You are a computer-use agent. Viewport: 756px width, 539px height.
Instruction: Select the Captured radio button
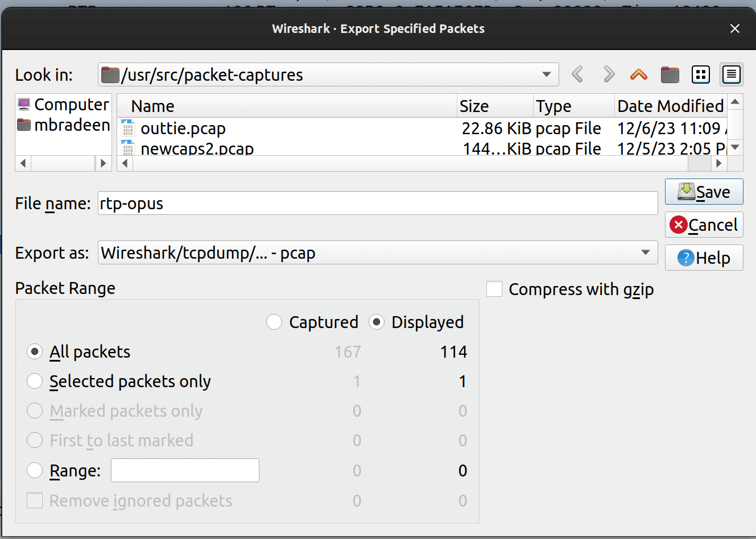pyautogui.click(x=274, y=322)
